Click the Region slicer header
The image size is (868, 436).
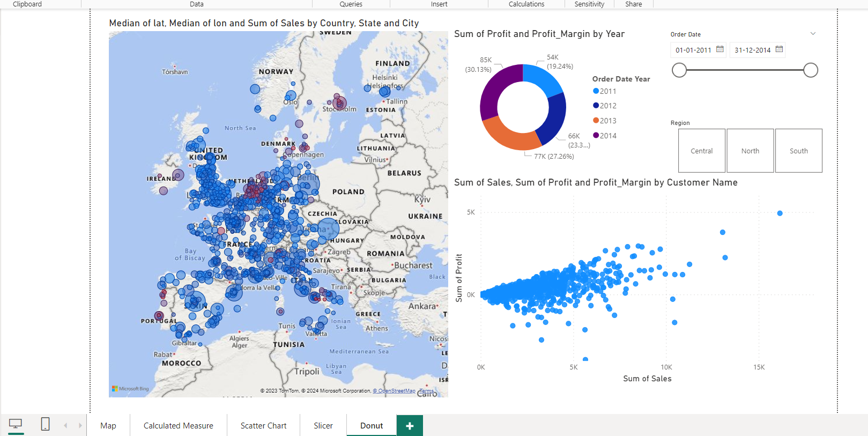(680, 123)
